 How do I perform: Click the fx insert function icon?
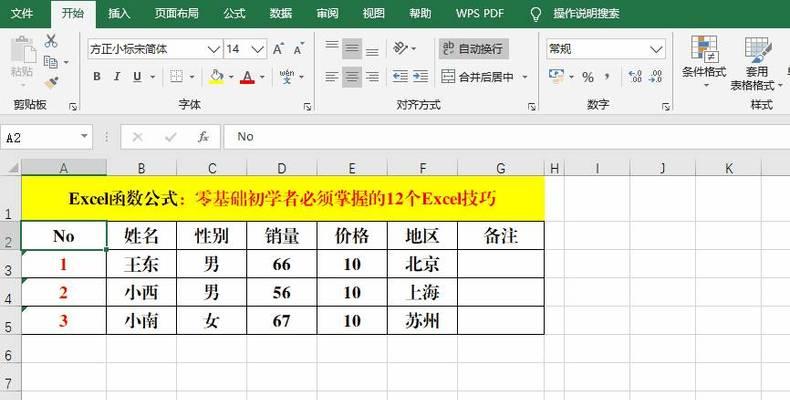[204, 137]
